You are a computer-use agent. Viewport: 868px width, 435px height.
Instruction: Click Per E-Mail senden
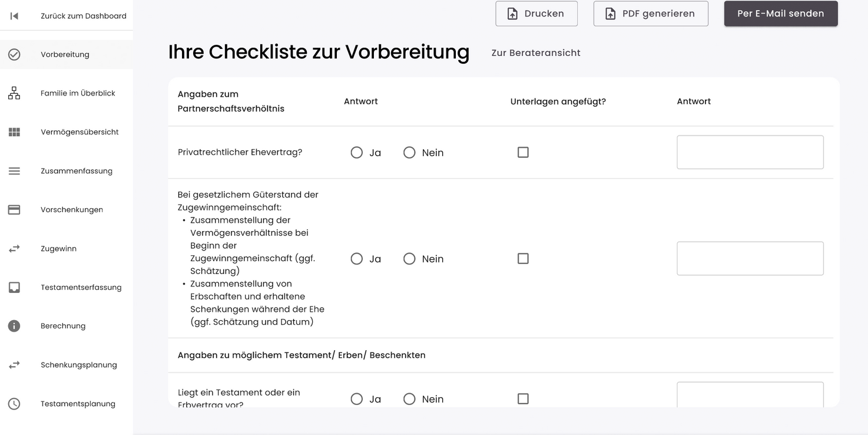pyautogui.click(x=781, y=14)
